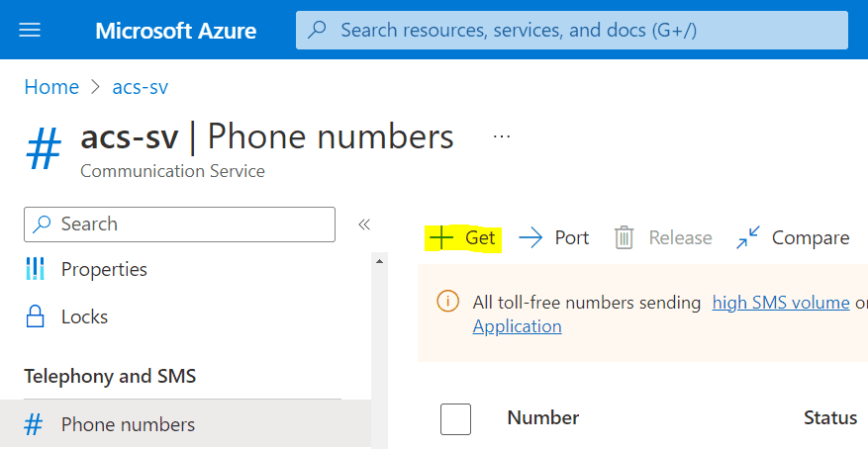This screenshot has height=449, width=868.
Task: Focus the sidebar Search field
Action: pos(179,224)
